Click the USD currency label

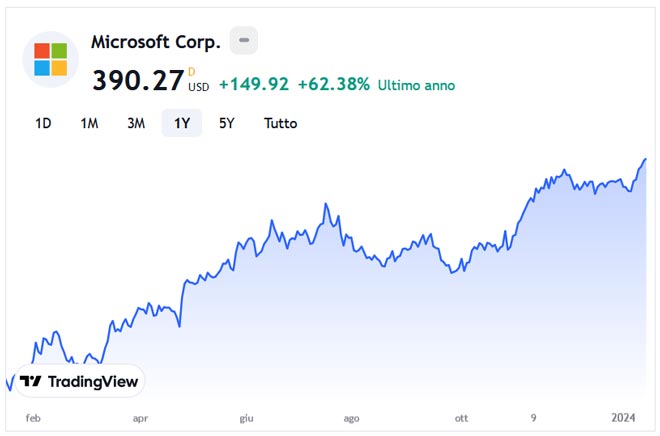[x=198, y=87]
